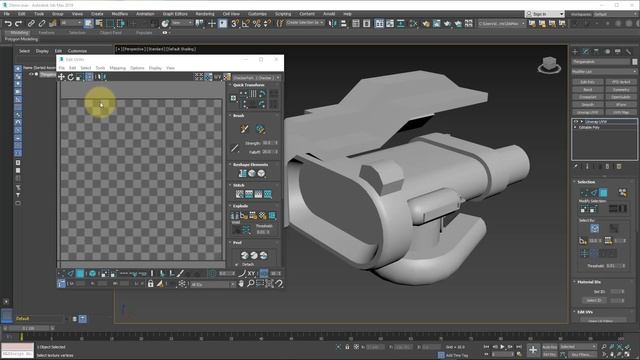Click the Mirror tool icon
This screenshot has height=360, width=640.
point(333,24)
